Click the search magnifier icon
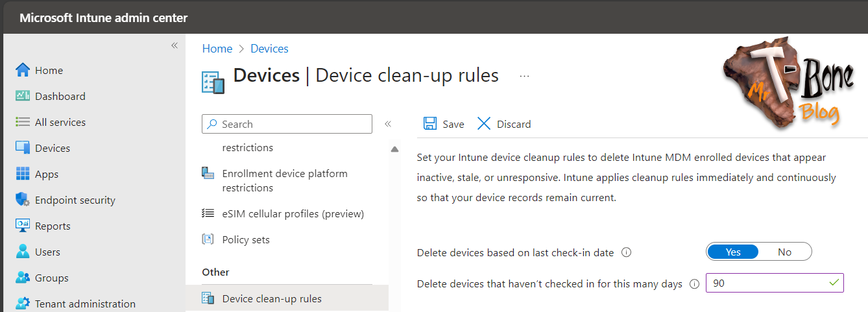This screenshot has width=868, height=312. [211, 124]
